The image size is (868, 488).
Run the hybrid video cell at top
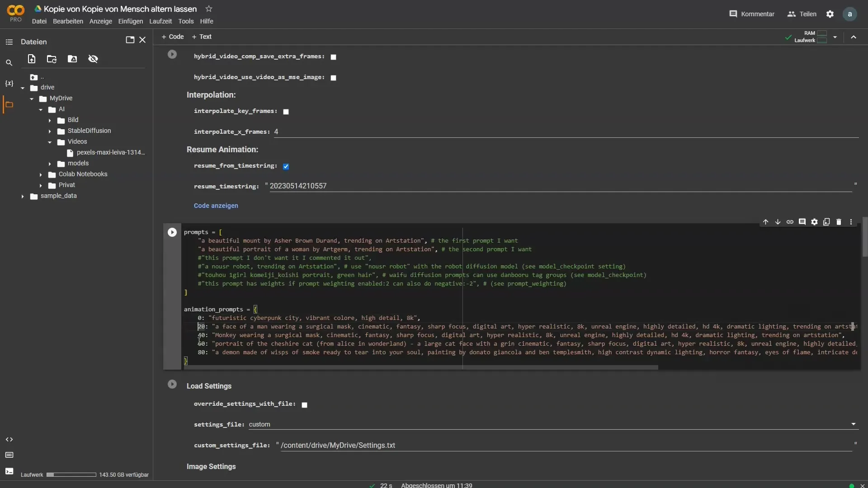point(172,54)
